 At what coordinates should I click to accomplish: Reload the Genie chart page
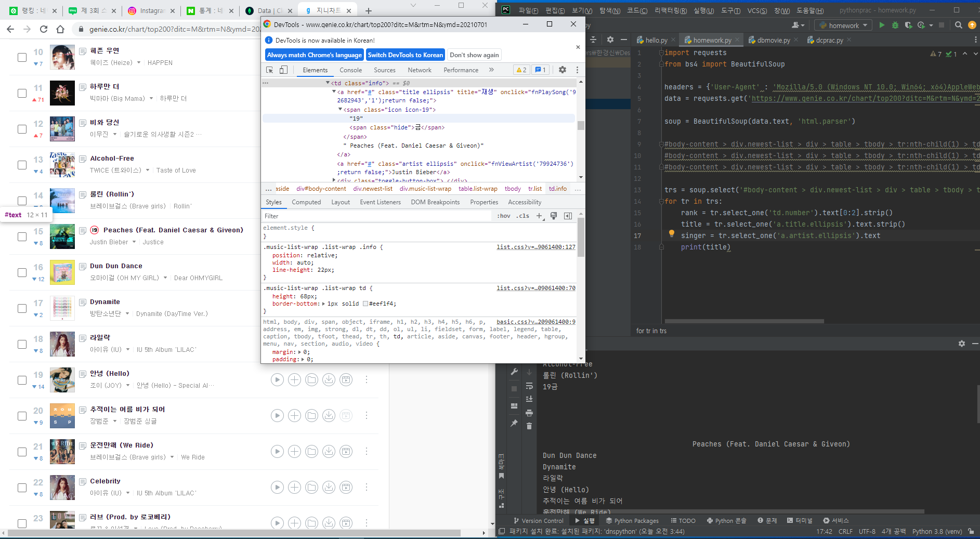(x=44, y=29)
